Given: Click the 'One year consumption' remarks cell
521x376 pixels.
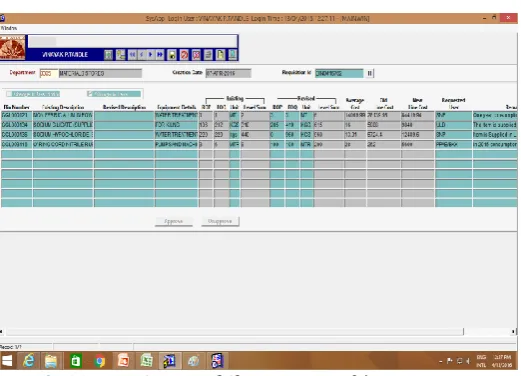Looking at the screenshot, I should point(495,115).
